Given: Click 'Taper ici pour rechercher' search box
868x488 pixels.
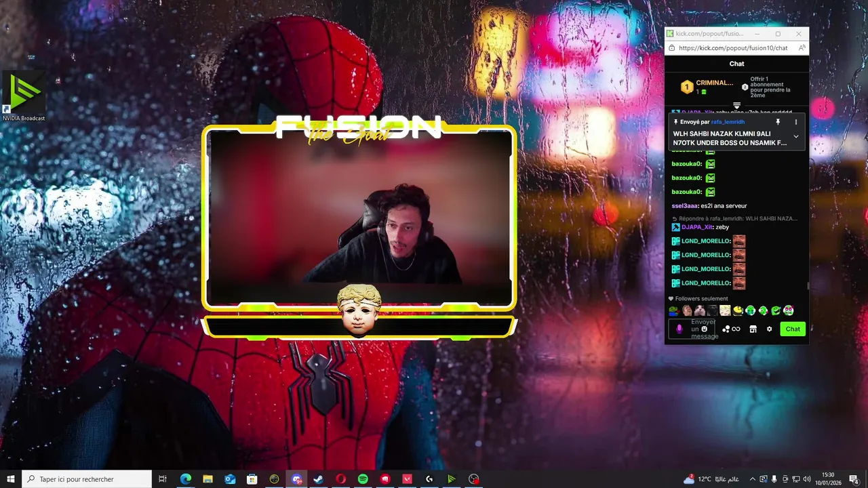Looking at the screenshot, I should click(87, 479).
